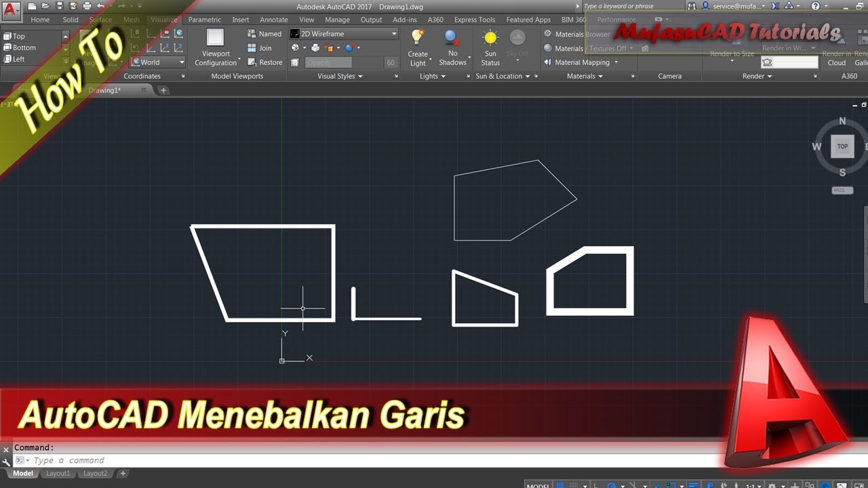Screen dimensions: 868x488
Task: Switch to the Model tab
Action: [22, 473]
